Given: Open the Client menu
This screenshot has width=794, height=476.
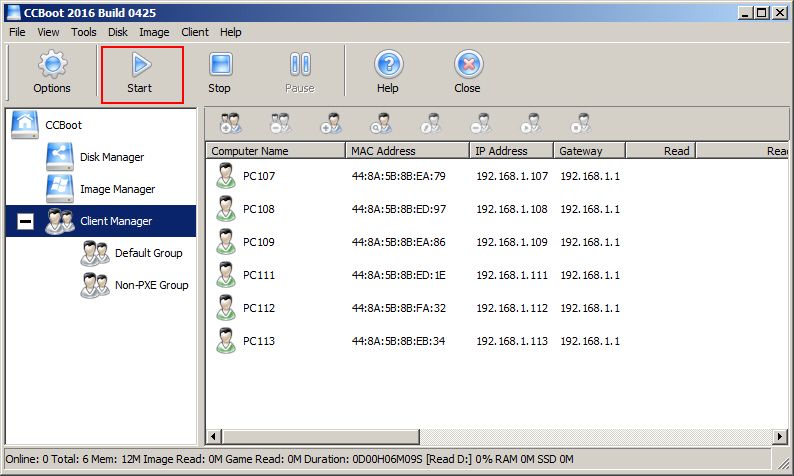Looking at the screenshot, I should [x=195, y=32].
